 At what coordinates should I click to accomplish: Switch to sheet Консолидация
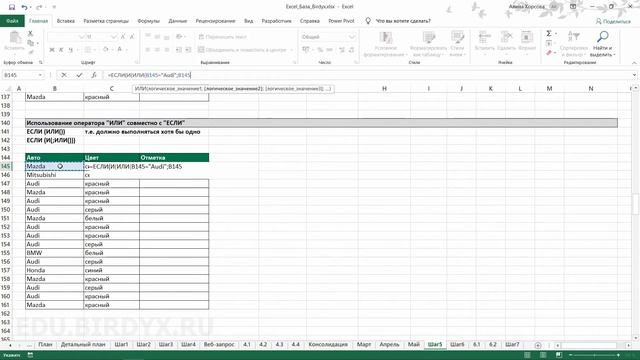[x=328, y=344]
